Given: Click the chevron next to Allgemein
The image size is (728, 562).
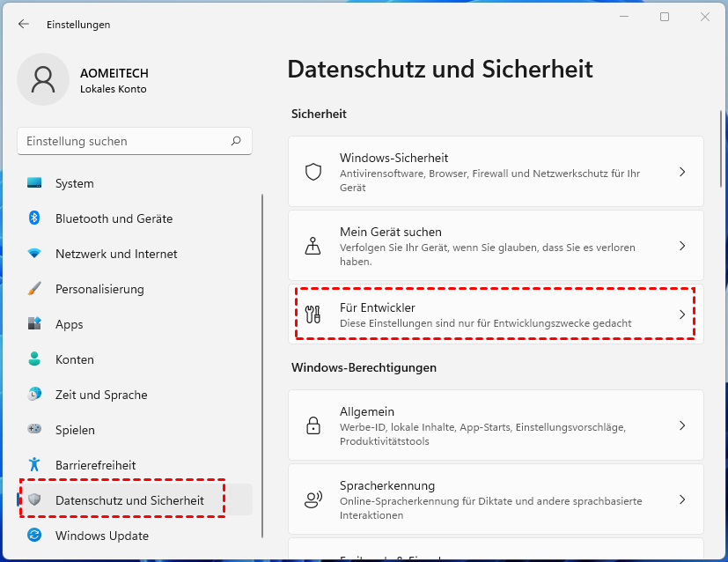Looking at the screenshot, I should click(x=682, y=426).
